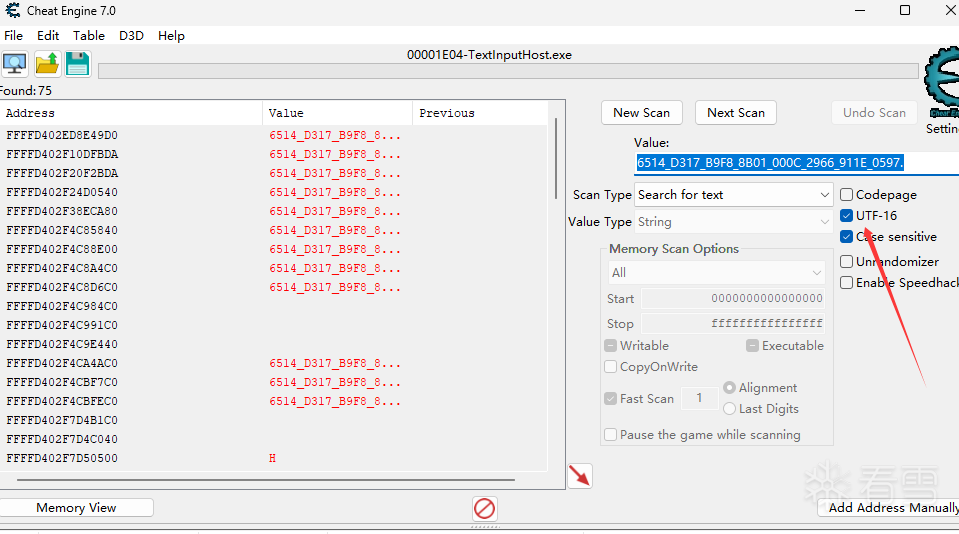Click the Undo Scan button
The image size is (959, 534).
[874, 113]
